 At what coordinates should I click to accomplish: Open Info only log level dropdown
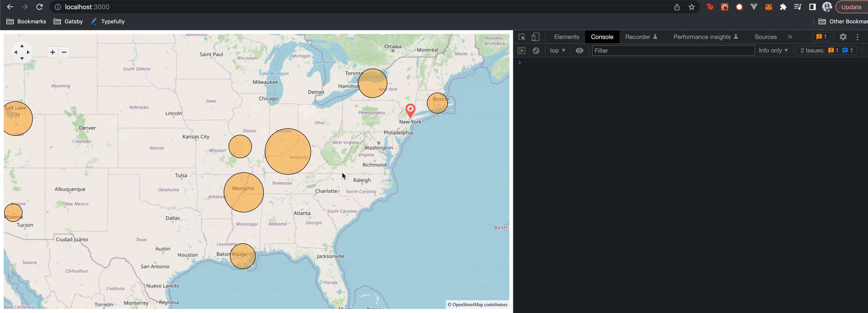[x=773, y=51]
